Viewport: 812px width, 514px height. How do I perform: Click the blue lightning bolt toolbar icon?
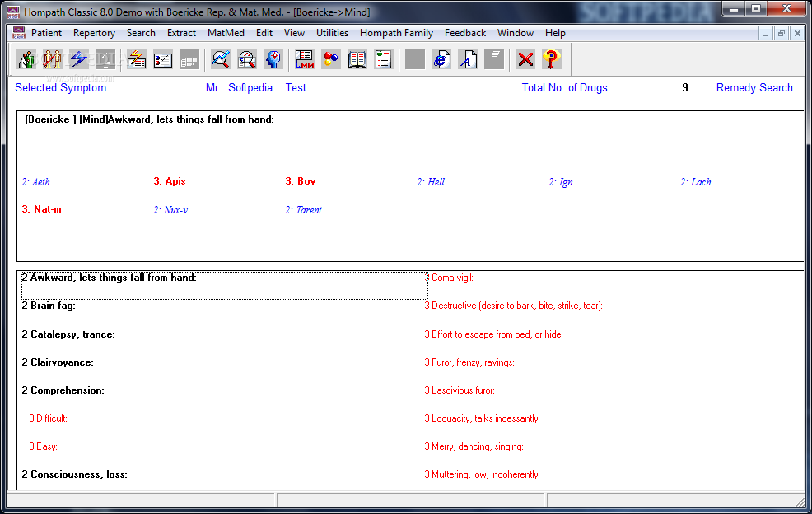[x=79, y=59]
